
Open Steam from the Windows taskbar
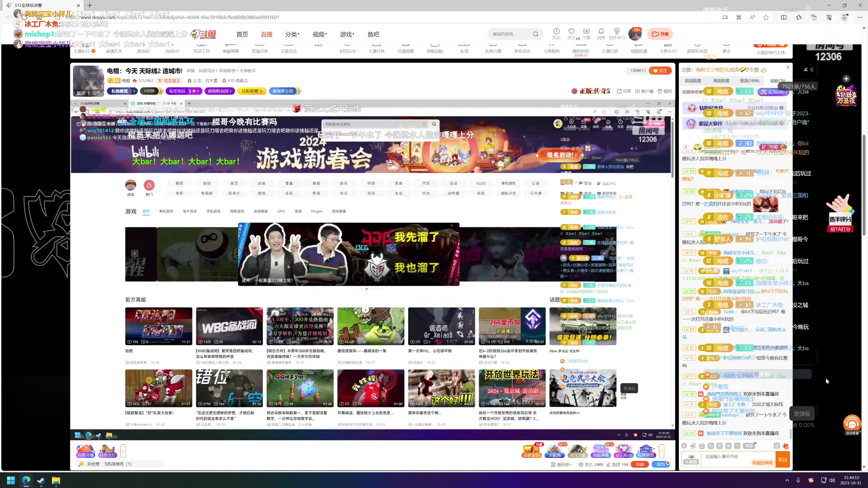point(41,481)
